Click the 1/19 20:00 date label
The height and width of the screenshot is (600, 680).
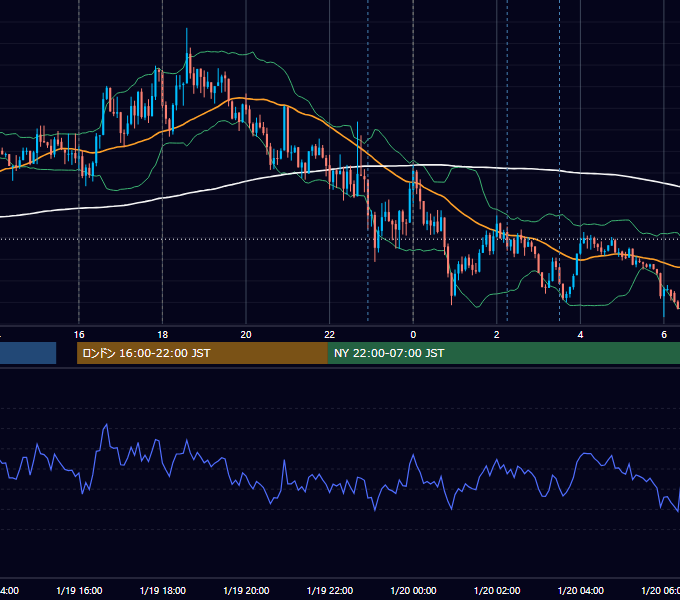pyautogui.click(x=246, y=590)
